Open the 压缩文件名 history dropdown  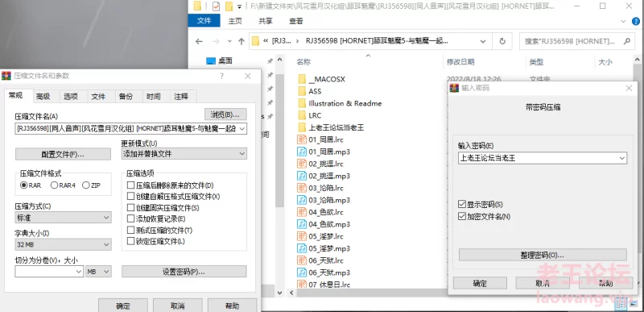coord(242,129)
